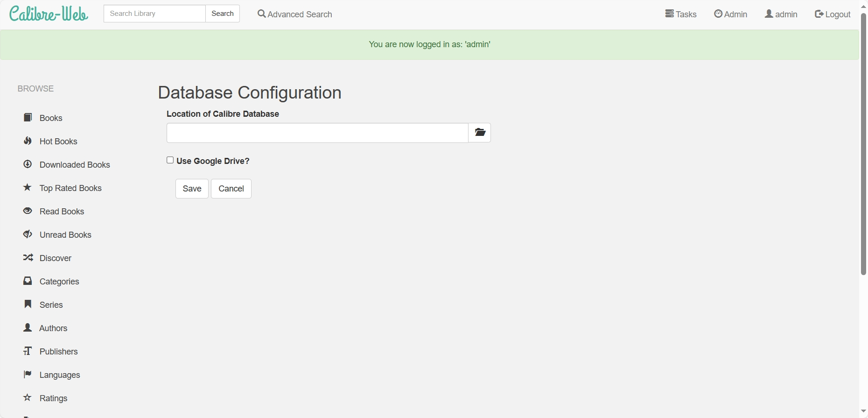Click the folder browse icon button
Image resolution: width=868 pixels, height=418 pixels.
click(480, 133)
